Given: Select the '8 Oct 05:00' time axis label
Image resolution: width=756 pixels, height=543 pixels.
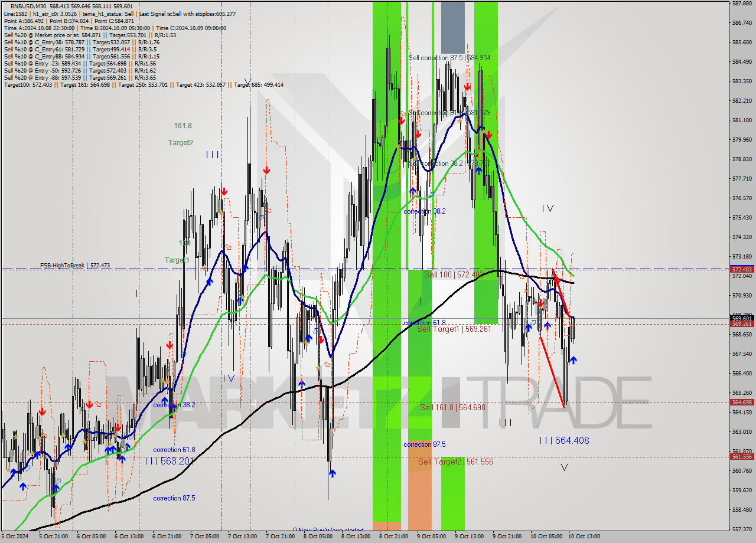Looking at the screenshot, I should pyautogui.click(x=318, y=537).
